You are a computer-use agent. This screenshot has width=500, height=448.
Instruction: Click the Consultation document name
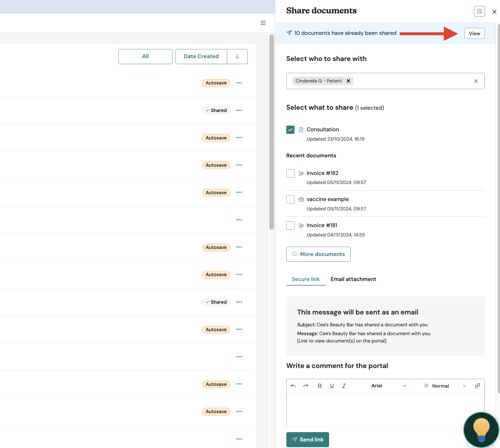pos(323,129)
